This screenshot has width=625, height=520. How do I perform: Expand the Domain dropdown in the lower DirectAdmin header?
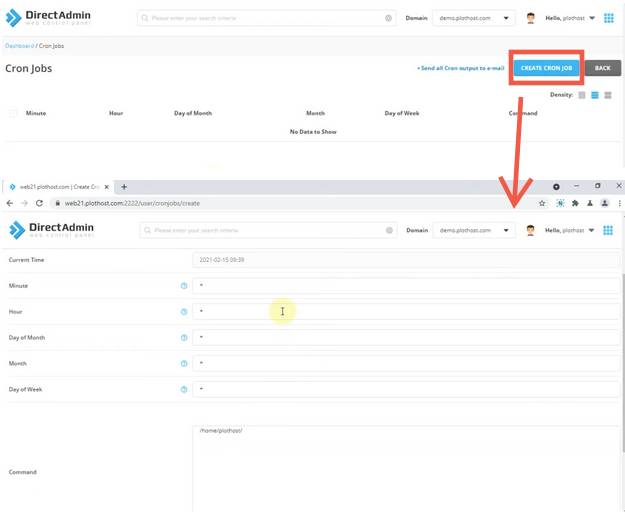pos(474,230)
